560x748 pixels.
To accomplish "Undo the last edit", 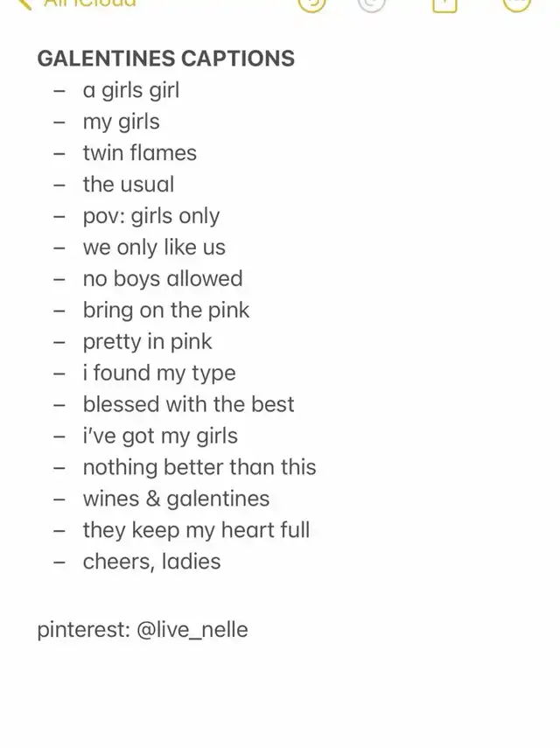I will tap(312, 4).
